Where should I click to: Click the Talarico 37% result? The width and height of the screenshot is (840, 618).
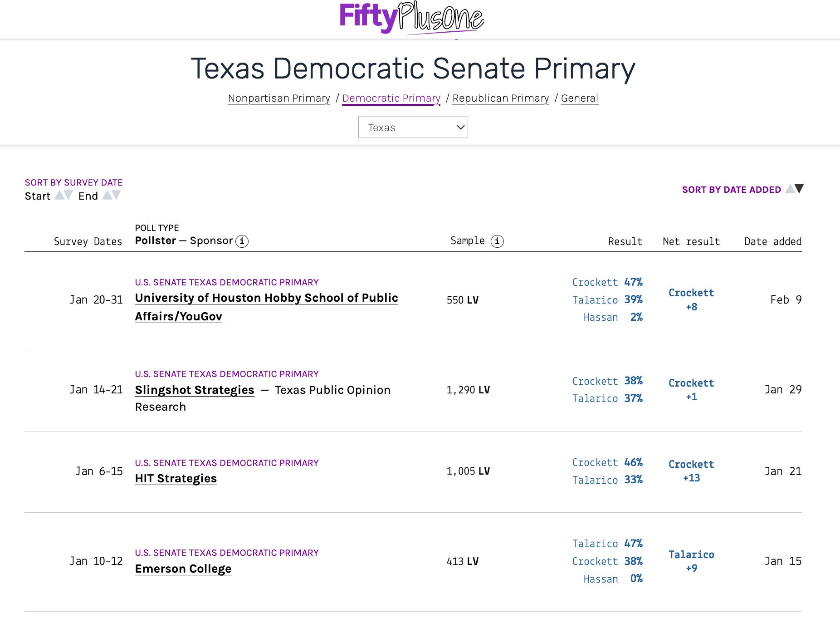tap(607, 398)
